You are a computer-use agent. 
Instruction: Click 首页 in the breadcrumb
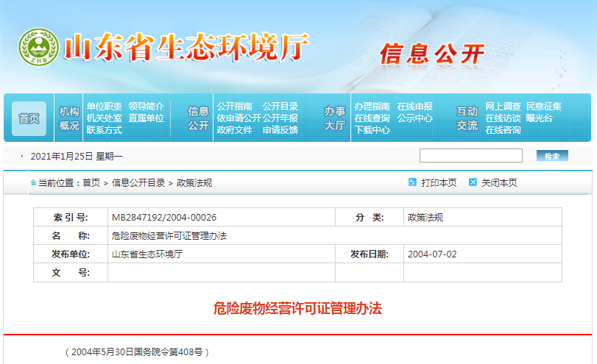click(91, 183)
